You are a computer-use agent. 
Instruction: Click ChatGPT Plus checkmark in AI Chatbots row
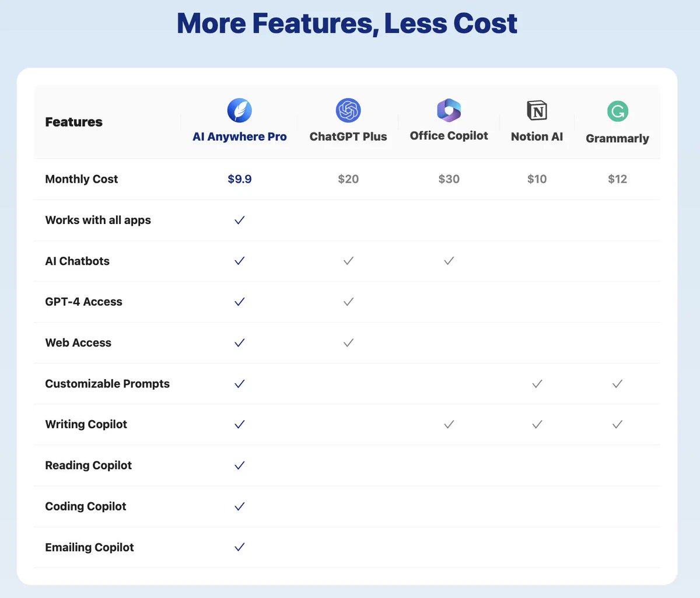pos(348,261)
